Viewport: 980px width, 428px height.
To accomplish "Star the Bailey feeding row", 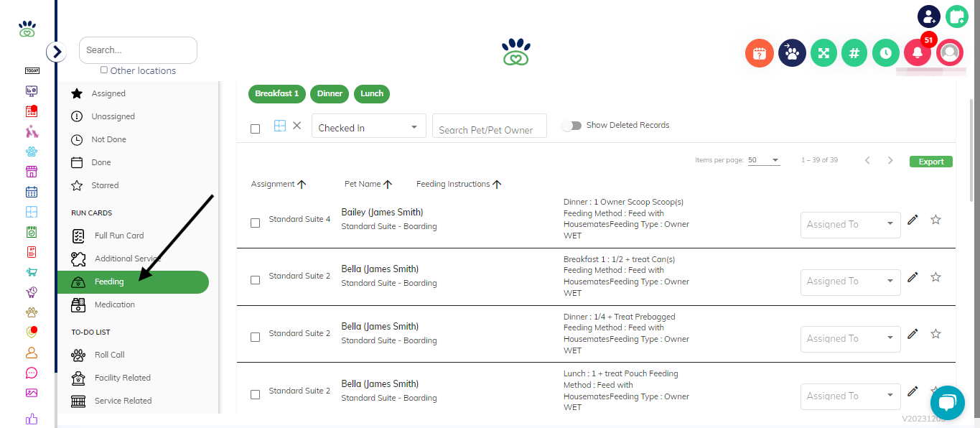I will [x=935, y=220].
